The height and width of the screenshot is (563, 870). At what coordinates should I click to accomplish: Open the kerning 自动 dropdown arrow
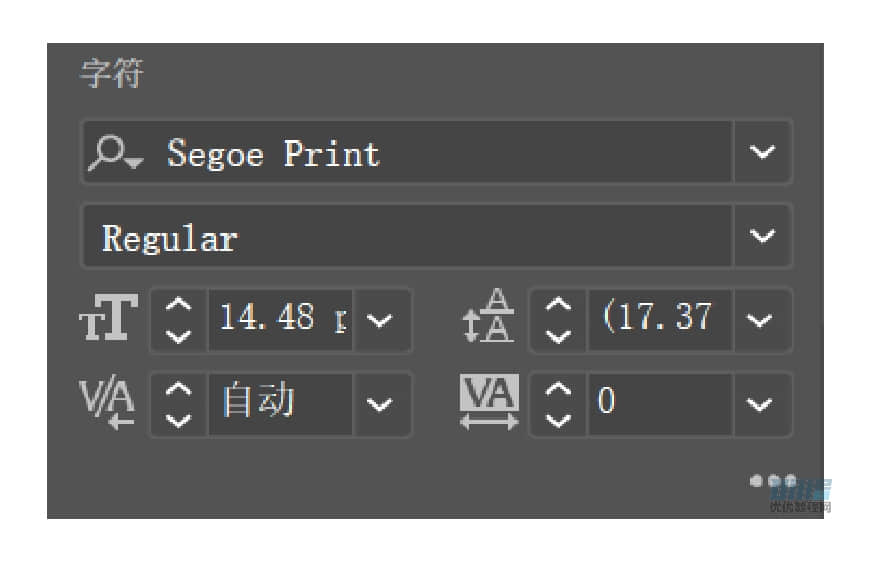coord(381,404)
